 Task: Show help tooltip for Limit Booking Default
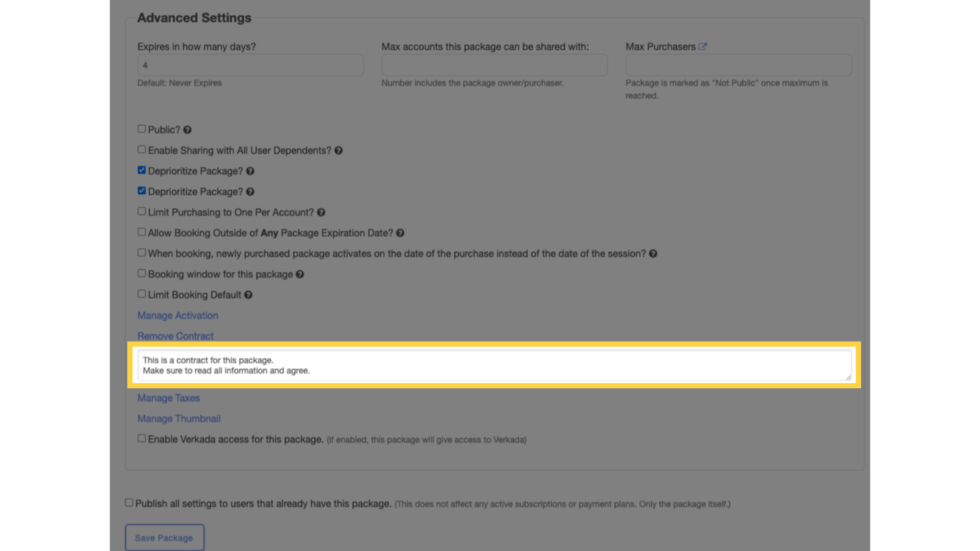point(248,295)
